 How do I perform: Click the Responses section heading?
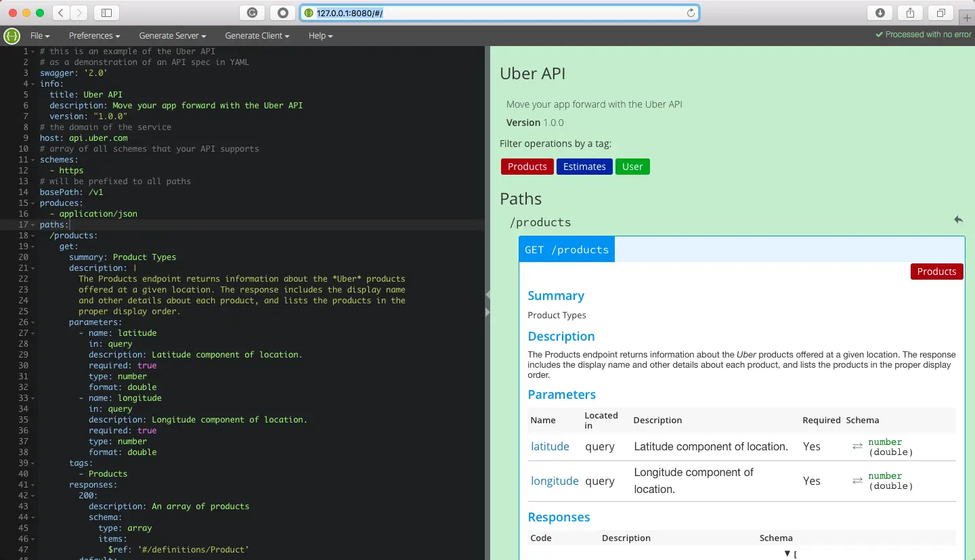(559, 517)
